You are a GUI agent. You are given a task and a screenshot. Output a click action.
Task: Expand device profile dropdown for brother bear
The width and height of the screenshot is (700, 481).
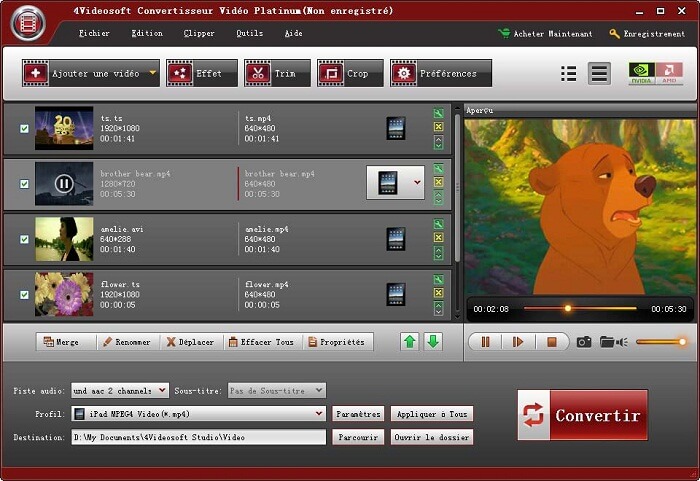(417, 183)
